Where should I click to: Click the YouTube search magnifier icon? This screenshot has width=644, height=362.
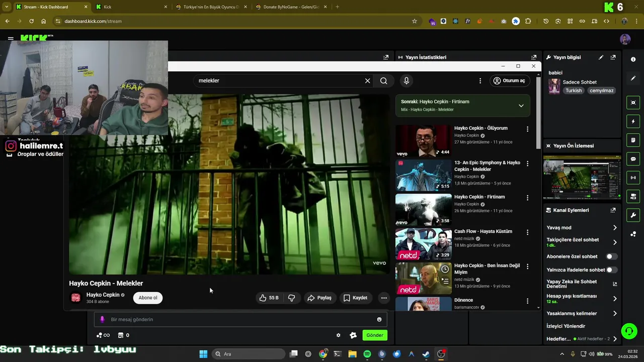[x=383, y=80]
